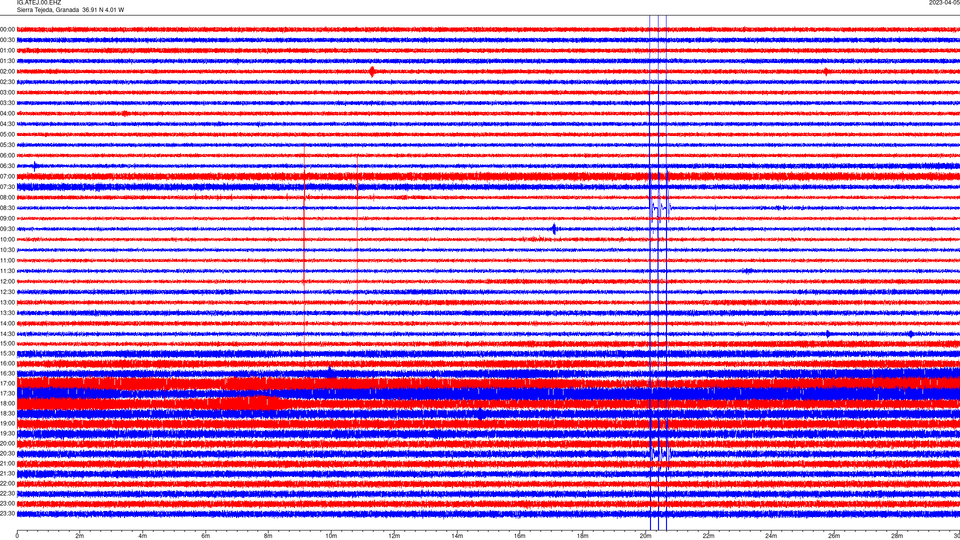960x540 pixels.
Task: Click the 6m axis tick label
Action: 206,536
